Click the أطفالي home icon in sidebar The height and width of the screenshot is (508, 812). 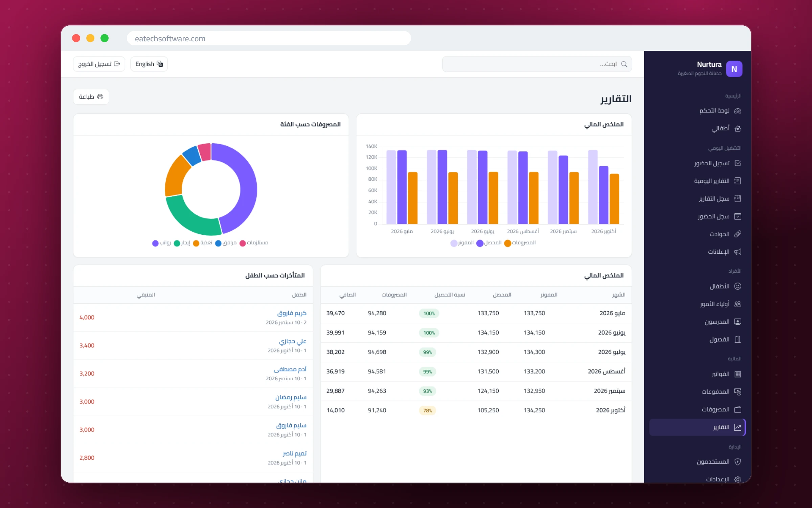pyautogui.click(x=738, y=128)
